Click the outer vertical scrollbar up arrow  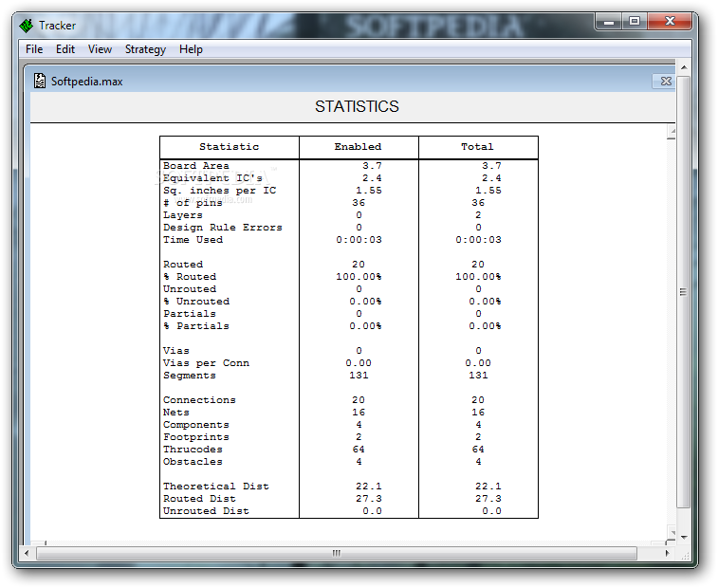(684, 67)
